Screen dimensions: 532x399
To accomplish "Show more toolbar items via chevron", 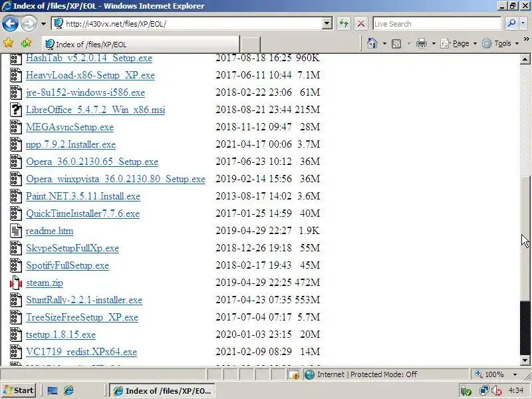I will point(526,39).
